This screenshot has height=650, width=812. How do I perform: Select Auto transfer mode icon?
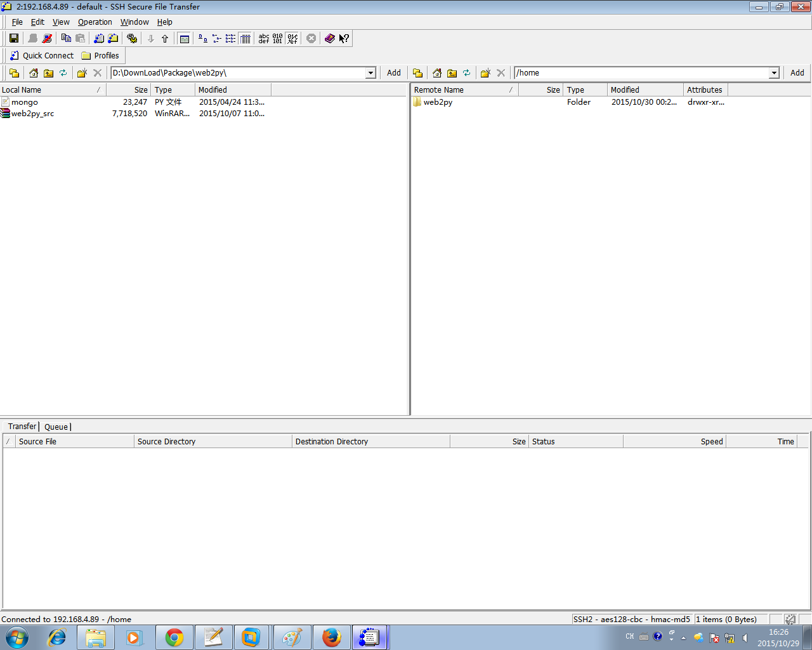tap(292, 39)
